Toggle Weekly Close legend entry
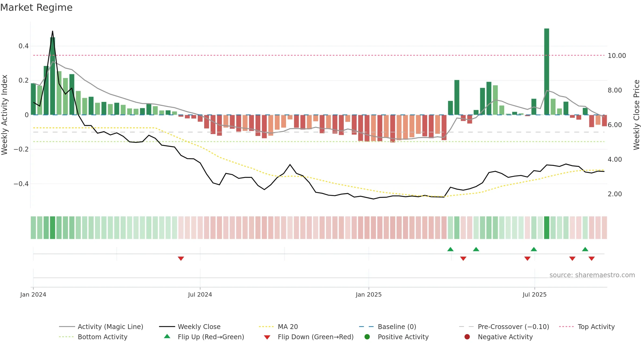Screen dimensions: 644x362 (190, 327)
